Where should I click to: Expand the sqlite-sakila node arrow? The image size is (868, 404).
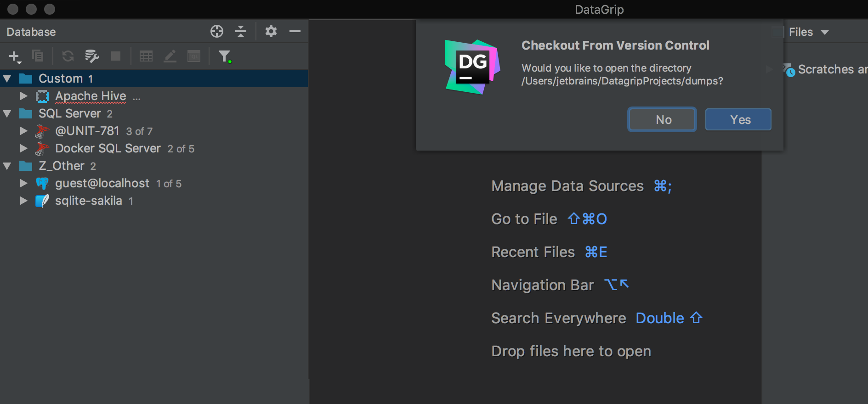click(23, 201)
